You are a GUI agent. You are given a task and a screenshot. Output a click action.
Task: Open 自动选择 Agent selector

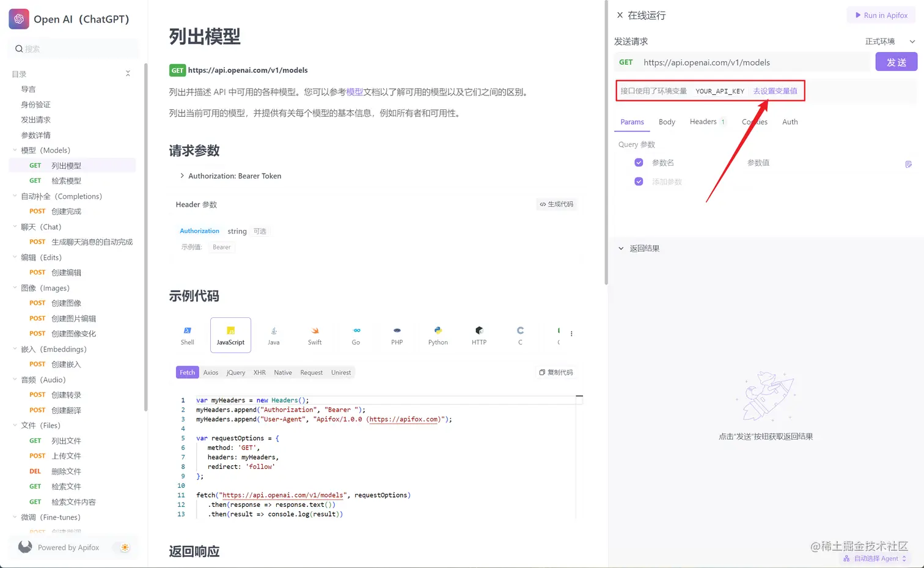875,558
